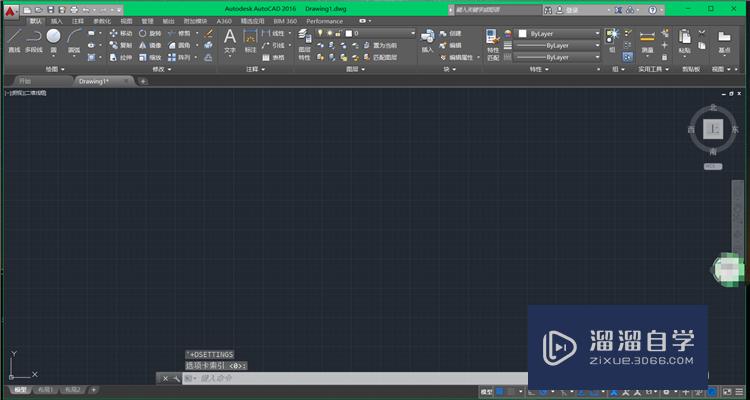Click the Stretch (拉伸) tool
This screenshot has width=750, height=400.
tap(121, 57)
